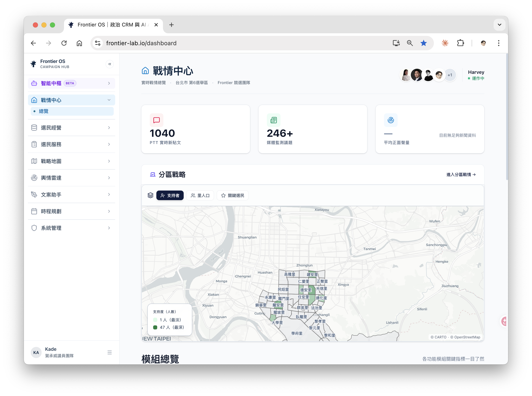Click the media monitoring newspaper icon
The image size is (532, 396).
click(x=273, y=120)
